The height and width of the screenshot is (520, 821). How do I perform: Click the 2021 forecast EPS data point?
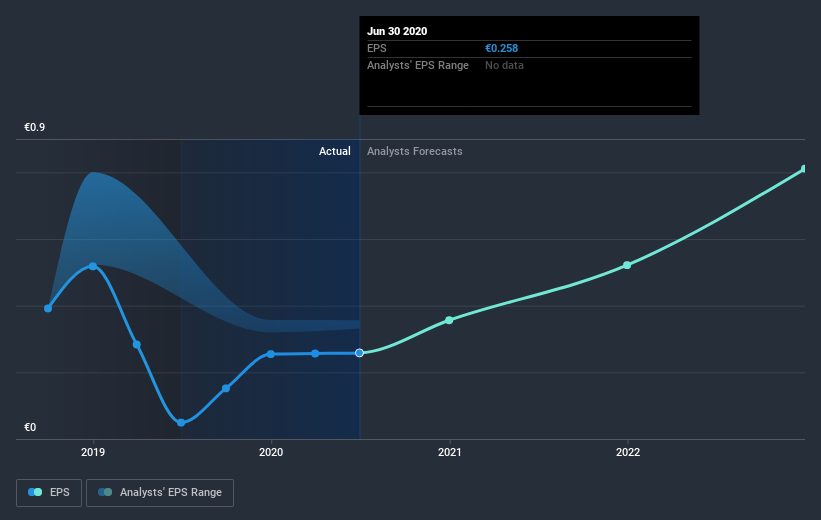click(x=449, y=320)
